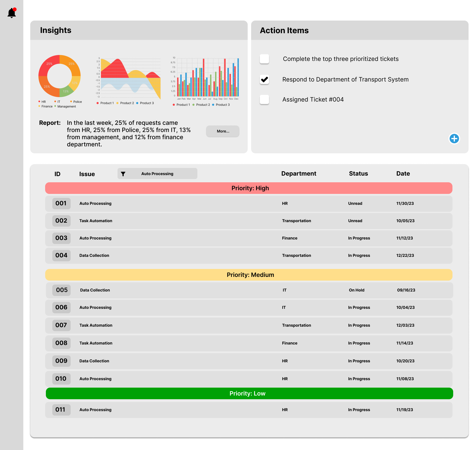Screen dimensions: 476x450
Task: Collapse the Priority: Low section
Action: [249, 394]
